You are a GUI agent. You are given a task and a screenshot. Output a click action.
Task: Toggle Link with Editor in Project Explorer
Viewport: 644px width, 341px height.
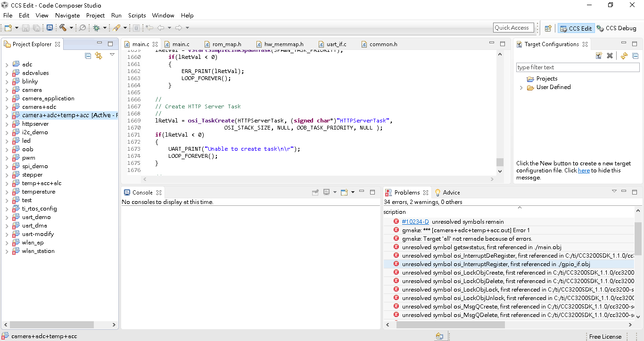[x=99, y=56]
